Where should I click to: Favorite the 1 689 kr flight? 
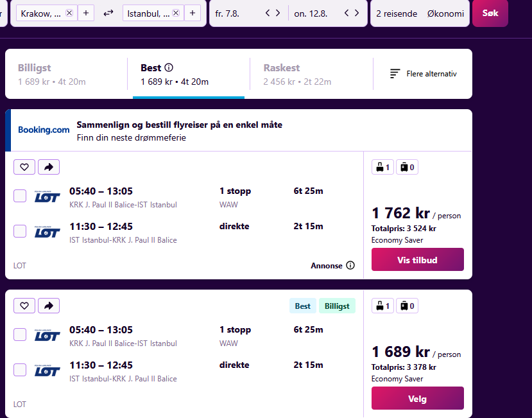(x=24, y=306)
